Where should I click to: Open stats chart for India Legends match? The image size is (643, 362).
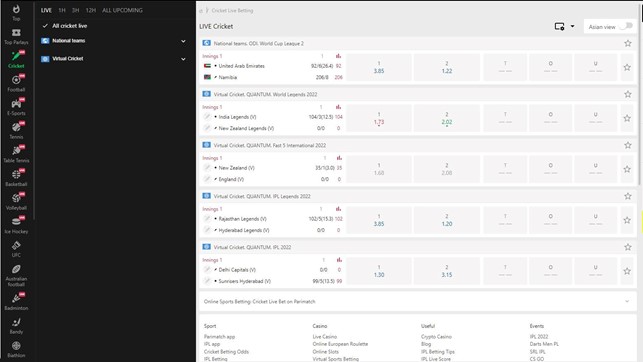pos(338,107)
